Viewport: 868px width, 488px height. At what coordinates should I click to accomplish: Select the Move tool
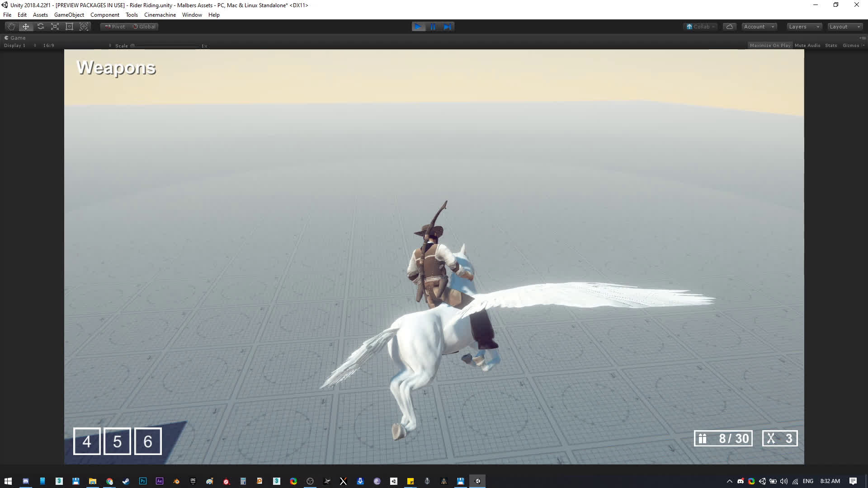[26, 27]
